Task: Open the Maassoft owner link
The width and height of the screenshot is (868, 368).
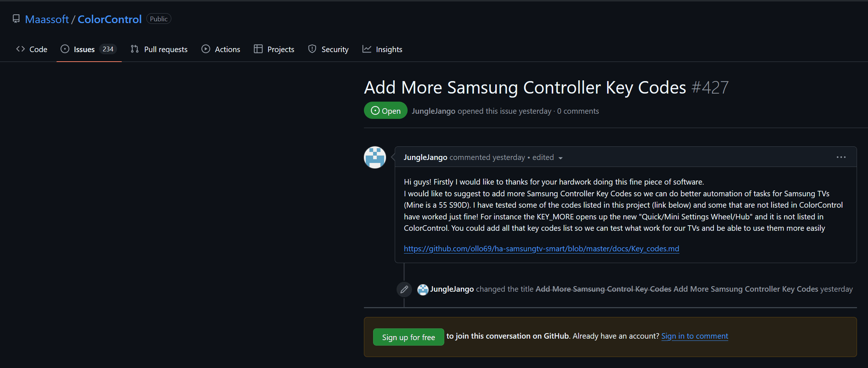Action: (x=47, y=19)
